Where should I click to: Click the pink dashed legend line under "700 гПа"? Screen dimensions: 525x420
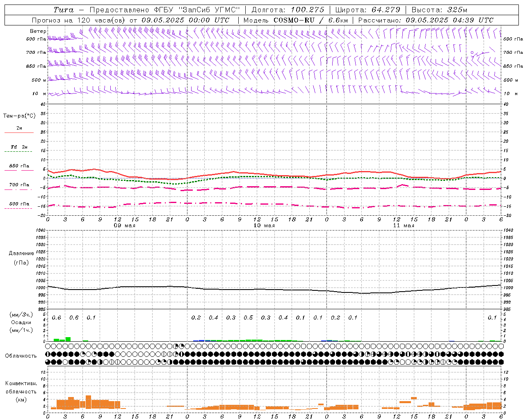click(x=19, y=190)
